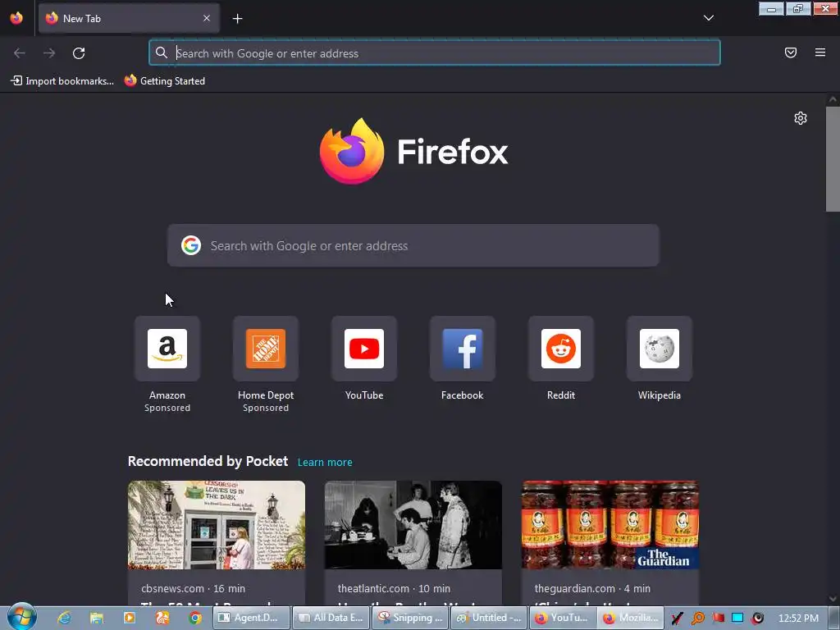Screen dimensions: 840x630
Task: Click the scrollbar down arrow
Action: (x=833, y=598)
